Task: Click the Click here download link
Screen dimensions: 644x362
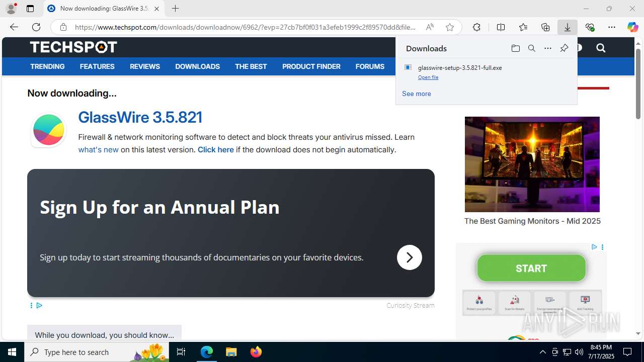Action: pos(216,150)
